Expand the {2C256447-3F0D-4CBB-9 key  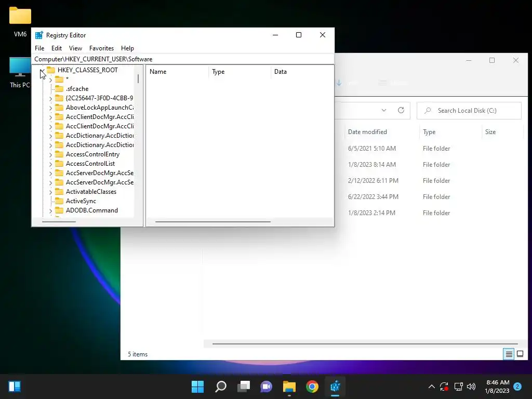click(x=50, y=98)
